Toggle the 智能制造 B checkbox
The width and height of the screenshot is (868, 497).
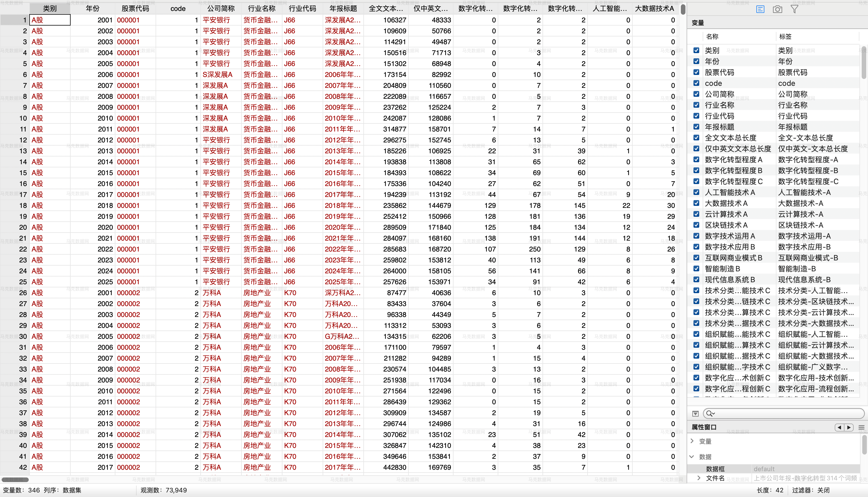pyautogui.click(x=696, y=269)
